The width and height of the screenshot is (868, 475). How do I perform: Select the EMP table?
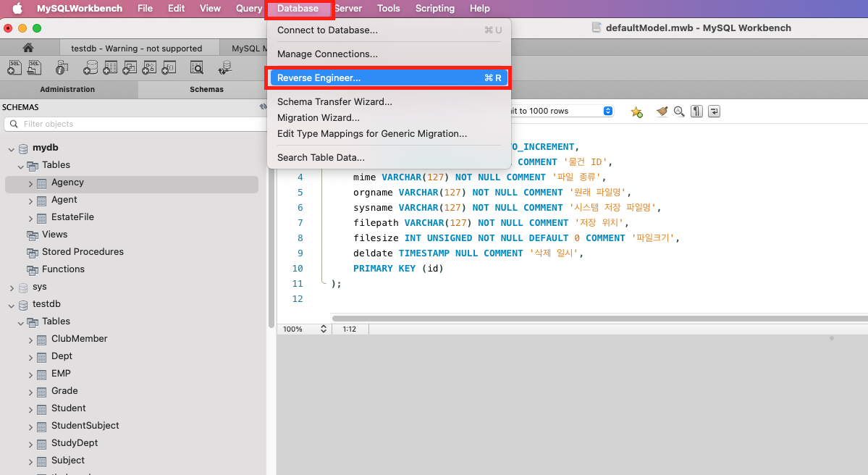[x=61, y=373]
